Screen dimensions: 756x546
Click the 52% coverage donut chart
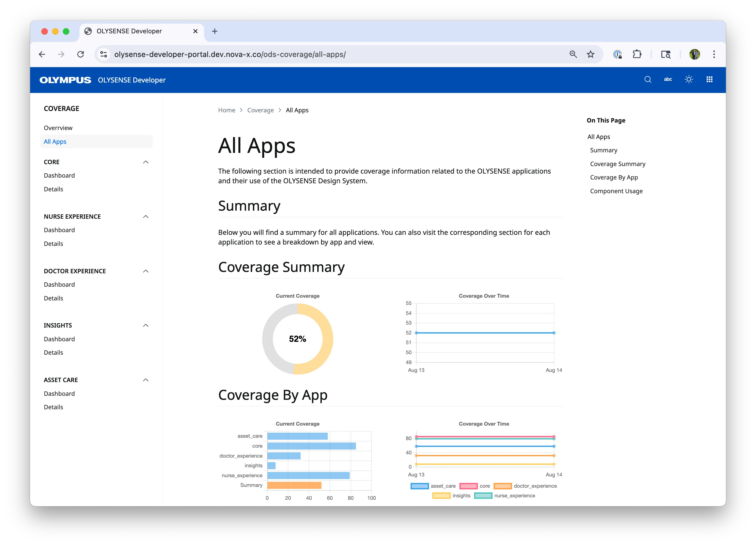pyautogui.click(x=298, y=339)
